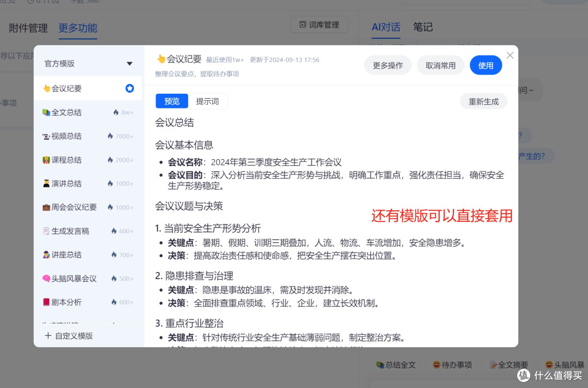
Task: Open the 附件管理 tab in background
Action: pyautogui.click(x=28, y=28)
